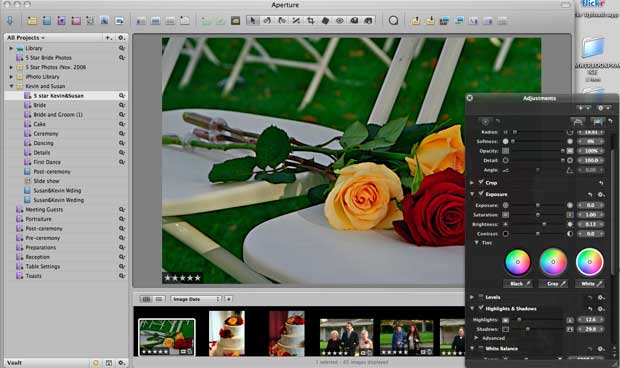Open the Table Settings album
This screenshot has width=620, height=368.
point(43,266)
